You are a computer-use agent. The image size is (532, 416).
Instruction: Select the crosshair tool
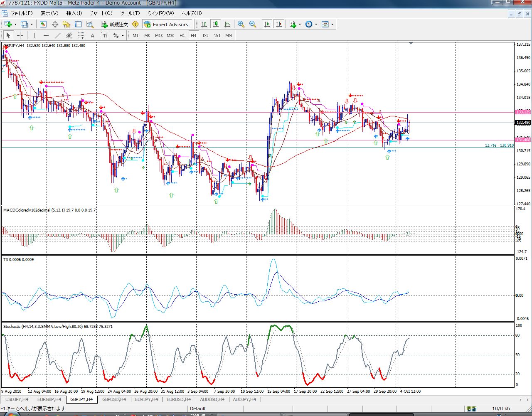click(x=20, y=36)
